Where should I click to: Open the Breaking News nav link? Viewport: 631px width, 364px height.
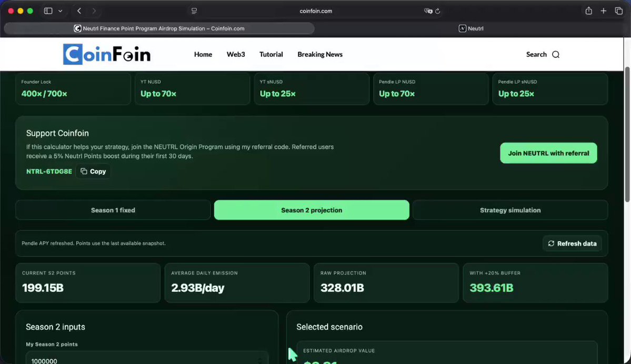coord(320,54)
